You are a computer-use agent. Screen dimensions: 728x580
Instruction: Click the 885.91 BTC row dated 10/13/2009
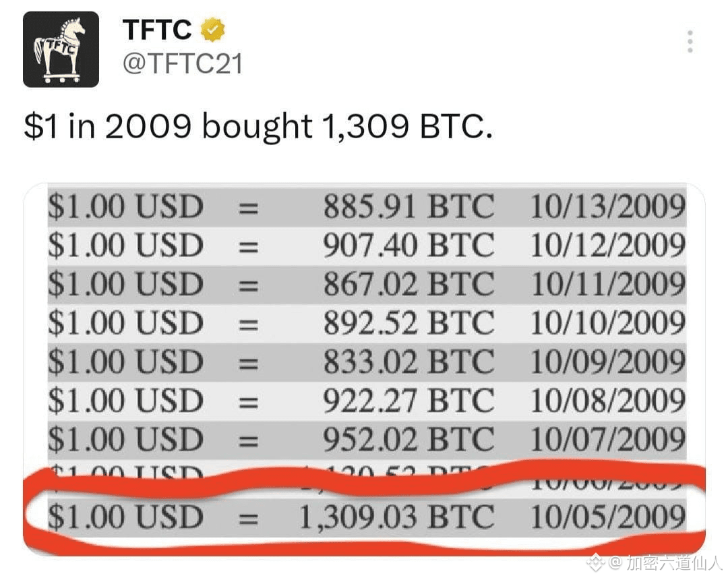[364, 206]
